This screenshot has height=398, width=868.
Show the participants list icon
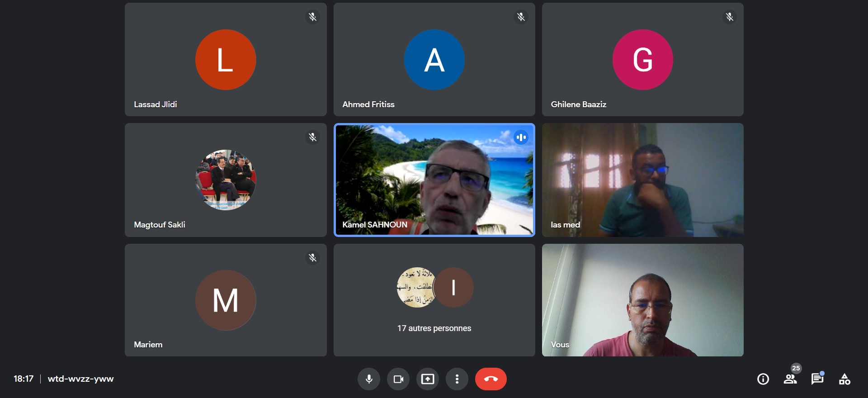pos(790,379)
